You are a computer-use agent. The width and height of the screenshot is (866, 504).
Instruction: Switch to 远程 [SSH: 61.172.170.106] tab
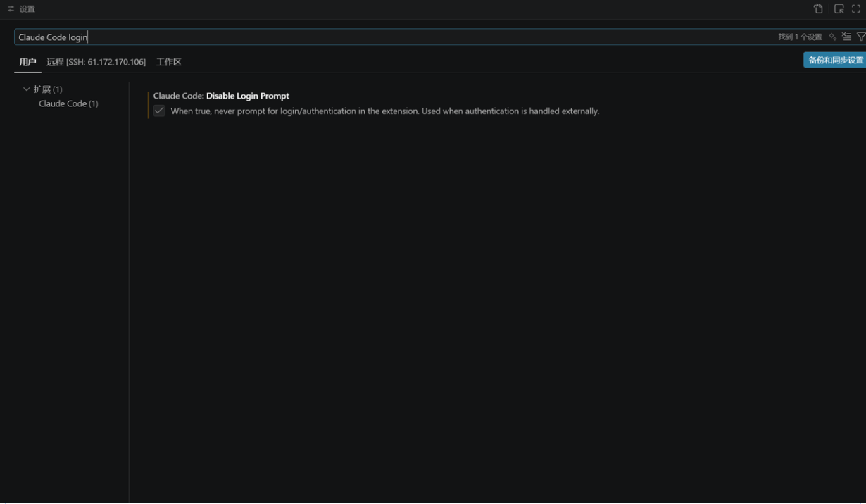[96, 62]
